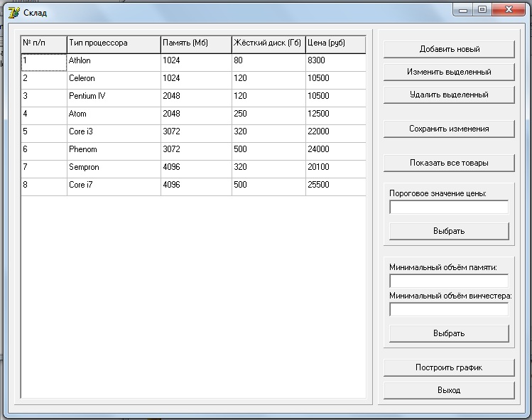Focus the Пороговое значение цены input

[x=449, y=207]
